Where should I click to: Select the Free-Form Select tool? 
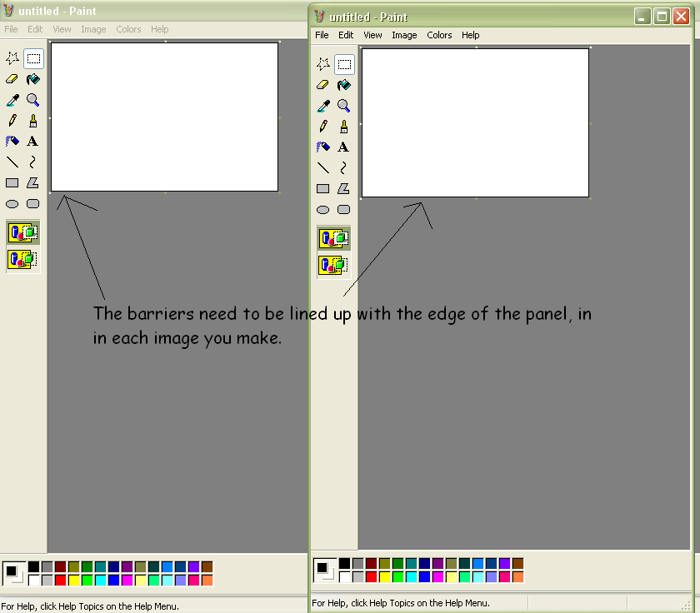tap(323, 62)
